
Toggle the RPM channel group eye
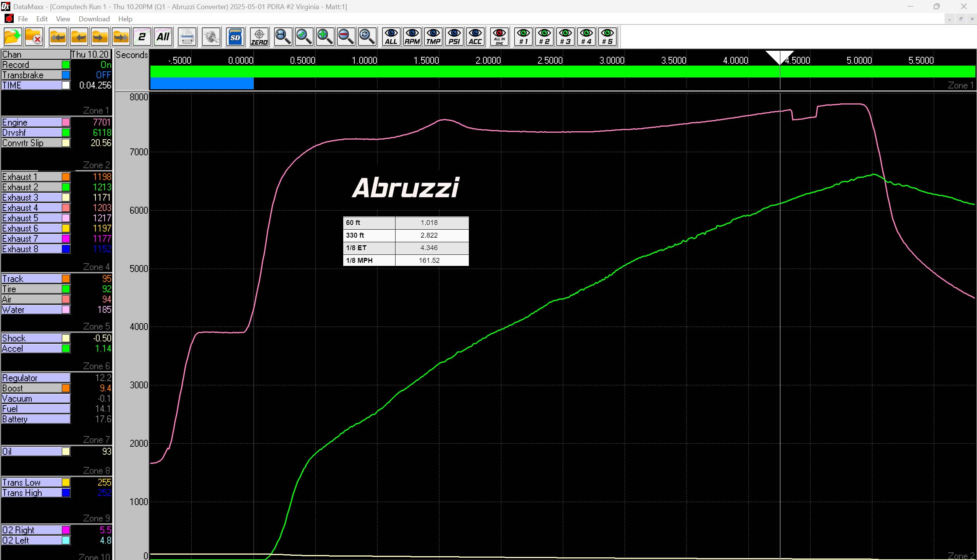(x=412, y=37)
